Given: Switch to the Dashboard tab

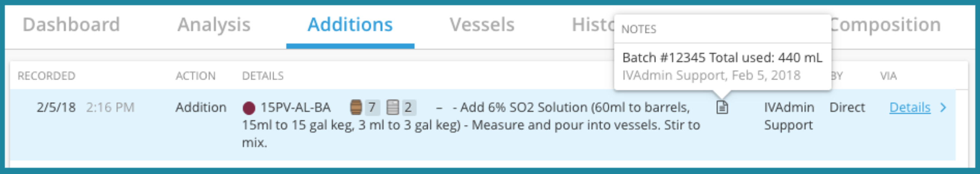Looking at the screenshot, I should (71, 25).
